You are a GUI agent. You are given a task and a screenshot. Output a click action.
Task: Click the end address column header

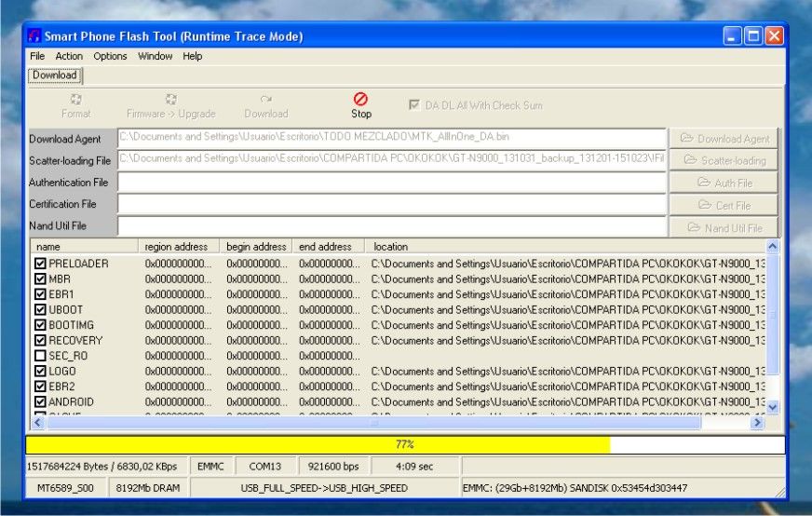329,247
